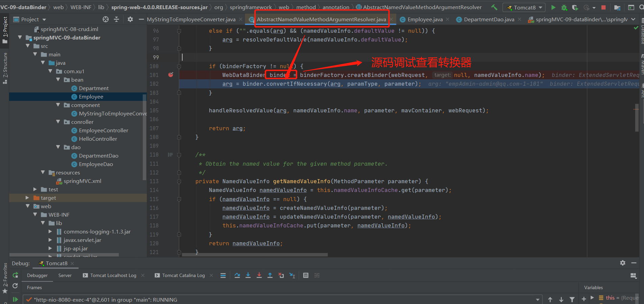
Task: Collapse all nodes icon in Project panel header
Action: coord(116,19)
